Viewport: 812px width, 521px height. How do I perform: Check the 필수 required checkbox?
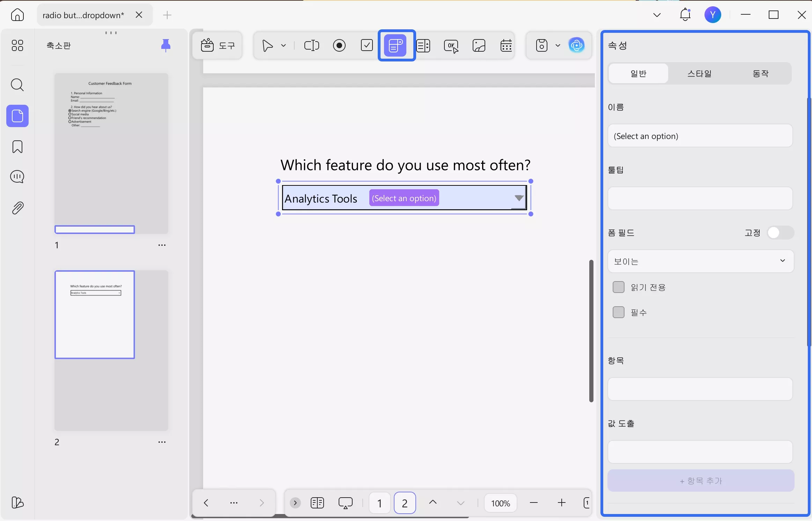coord(618,312)
